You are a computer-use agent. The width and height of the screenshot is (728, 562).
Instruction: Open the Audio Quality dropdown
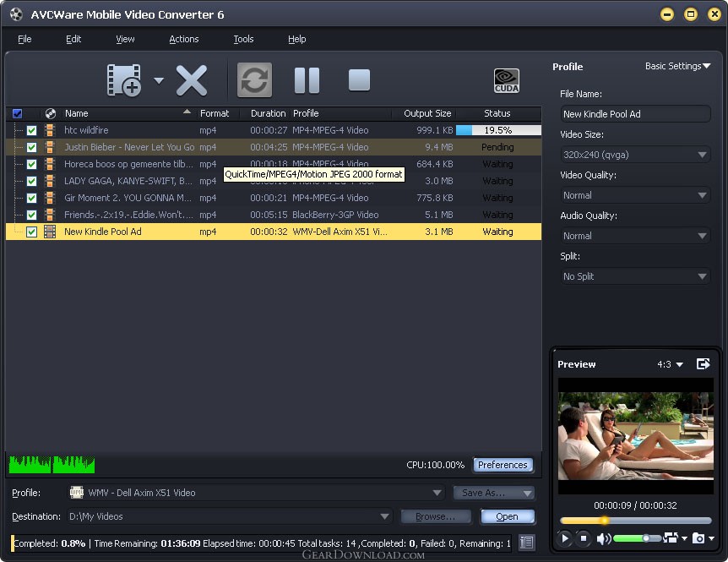coord(635,236)
